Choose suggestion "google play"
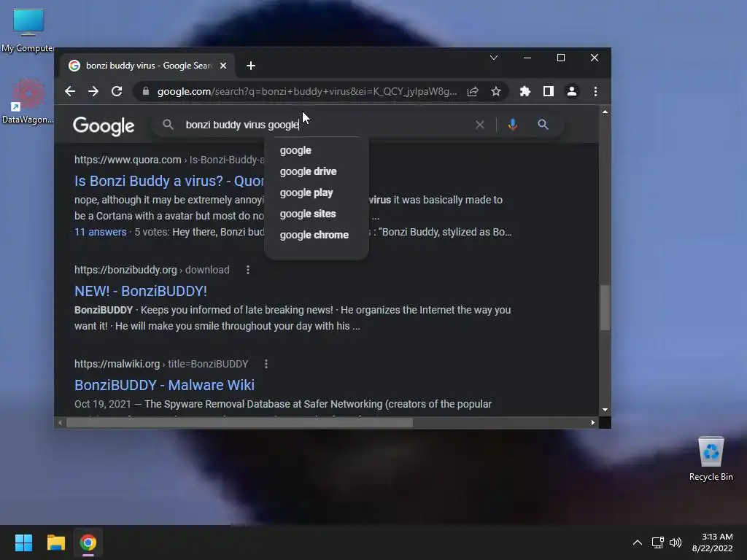The width and height of the screenshot is (747, 560). [x=306, y=192]
